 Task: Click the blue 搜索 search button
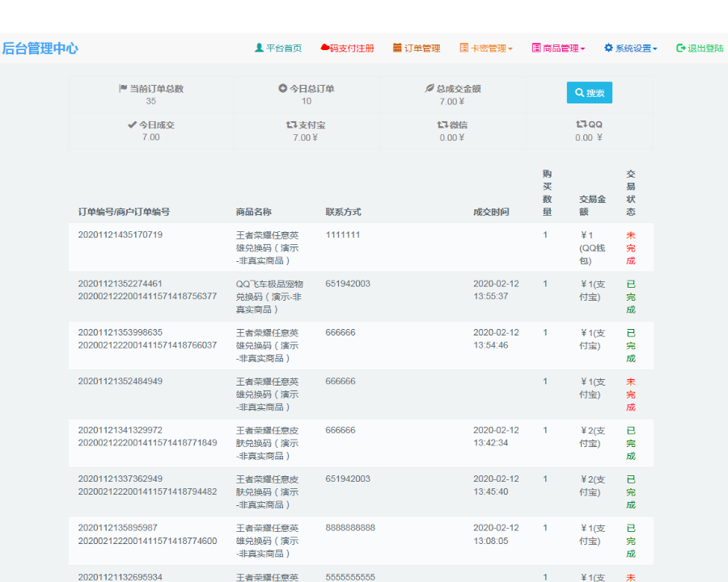tap(589, 92)
